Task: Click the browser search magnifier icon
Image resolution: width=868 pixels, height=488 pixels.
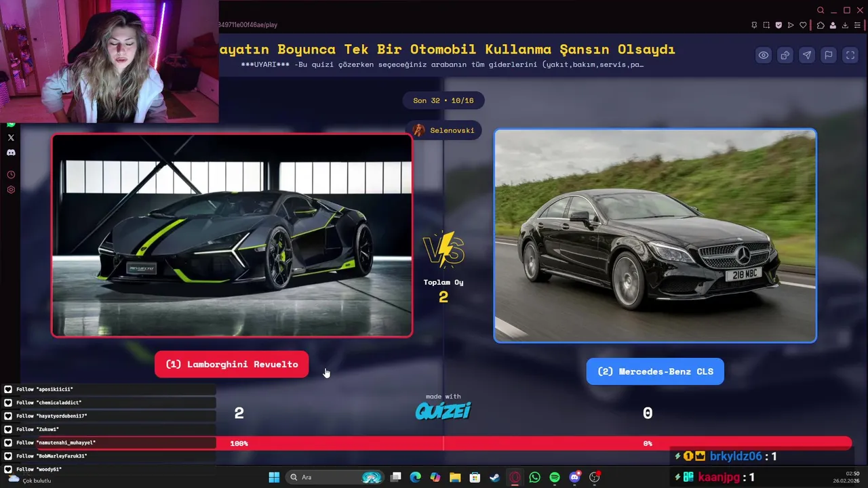Action: tap(821, 10)
